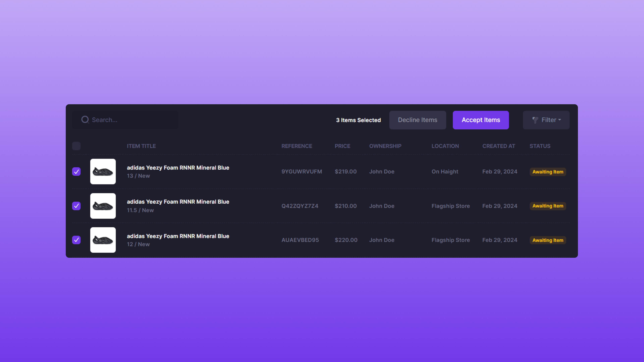Screen dimensions: 644x362
Task: Uncheck the size 11.5 Yeezy row checkbox
Action: pos(76,206)
